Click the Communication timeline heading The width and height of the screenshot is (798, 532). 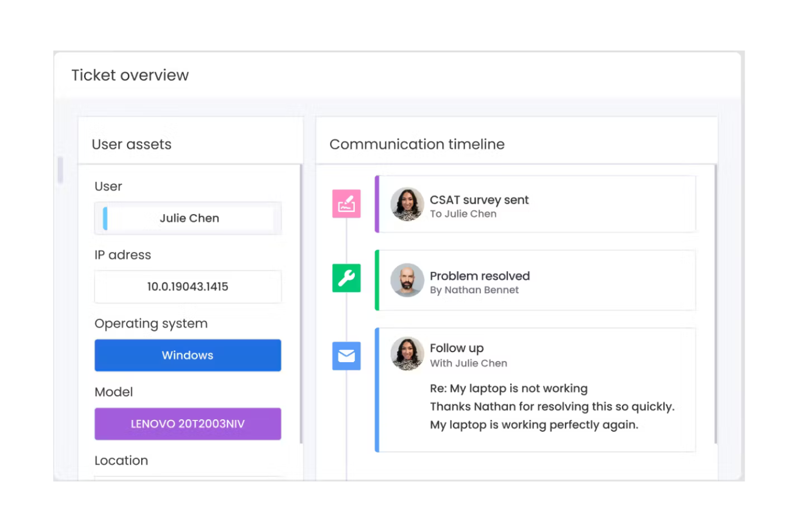pyautogui.click(x=417, y=144)
